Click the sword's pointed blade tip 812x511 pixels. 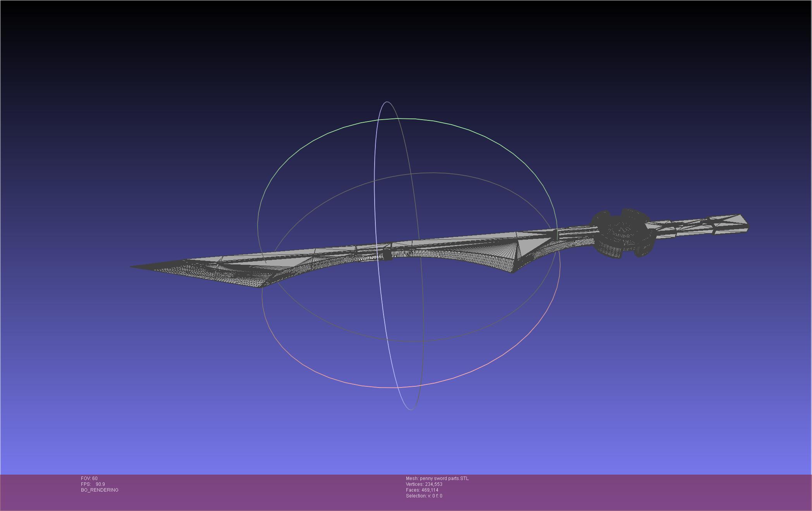coord(134,266)
